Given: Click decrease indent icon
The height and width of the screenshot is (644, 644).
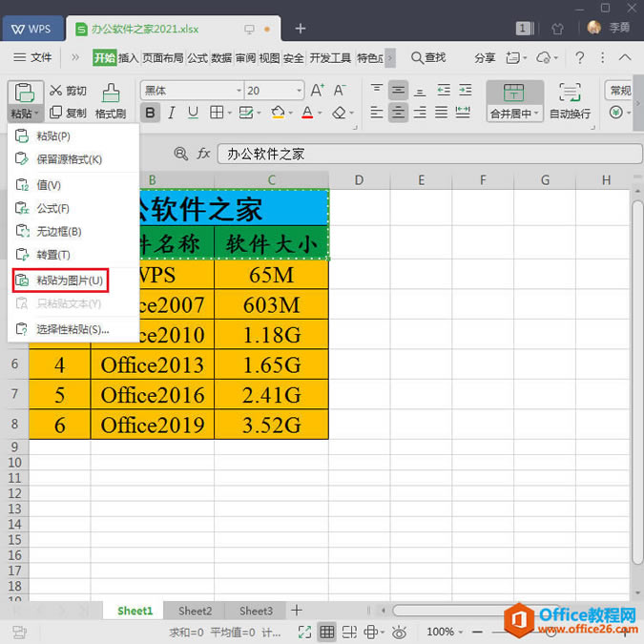Looking at the screenshot, I should [x=444, y=91].
